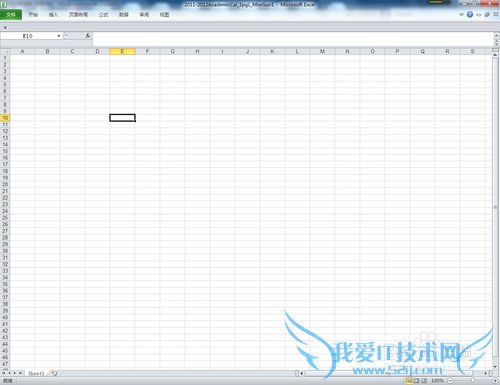Open the View (视图) ribbon tab
The image size is (500, 385).
[164, 15]
